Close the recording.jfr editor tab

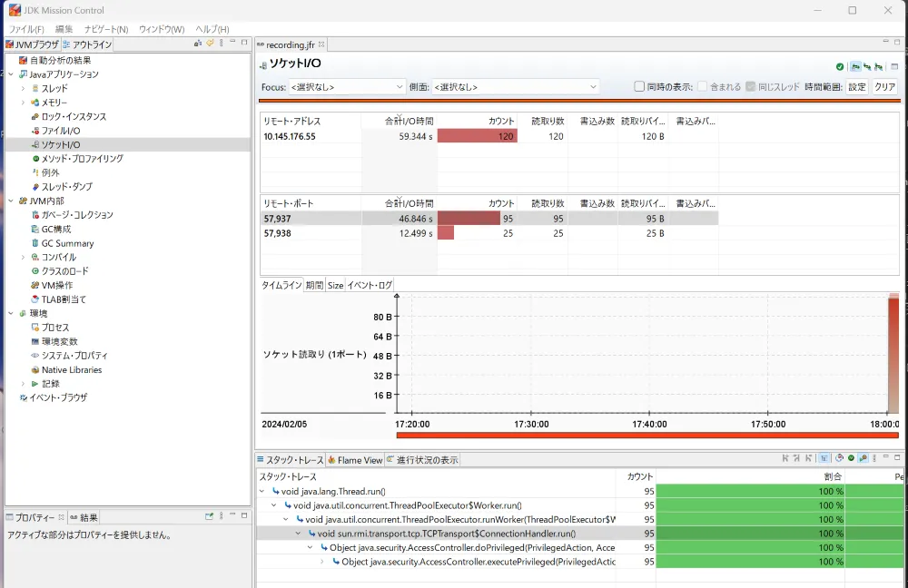point(321,44)
